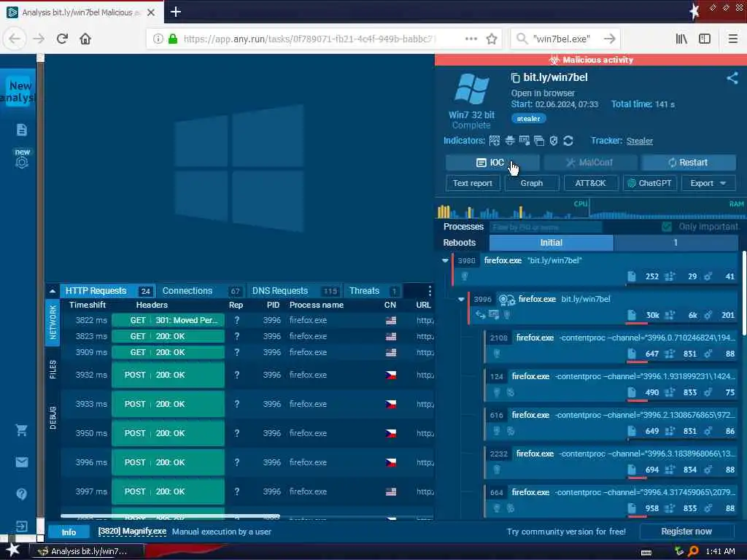747x560 pixels.
Task: Select process 2108 firefox.exe contentproc row
Action: [611, 345]
